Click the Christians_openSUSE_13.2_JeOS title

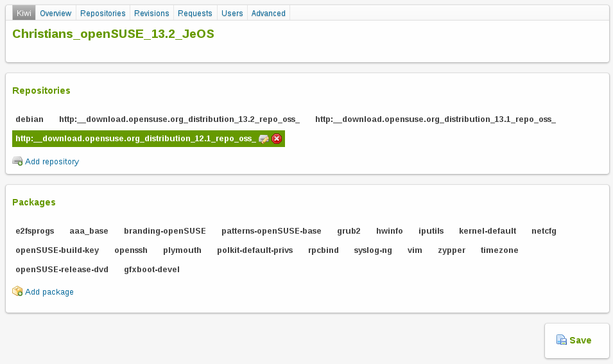coord(114,34)
